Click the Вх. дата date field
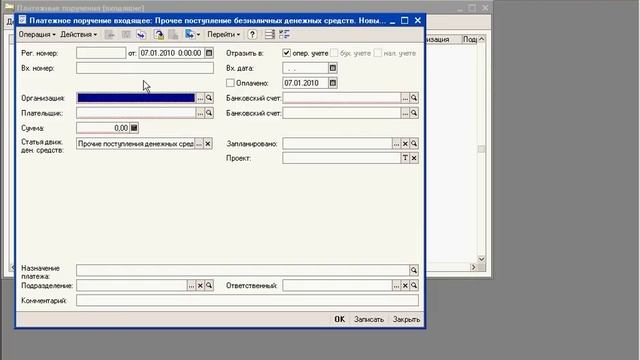 pos(305,68)
